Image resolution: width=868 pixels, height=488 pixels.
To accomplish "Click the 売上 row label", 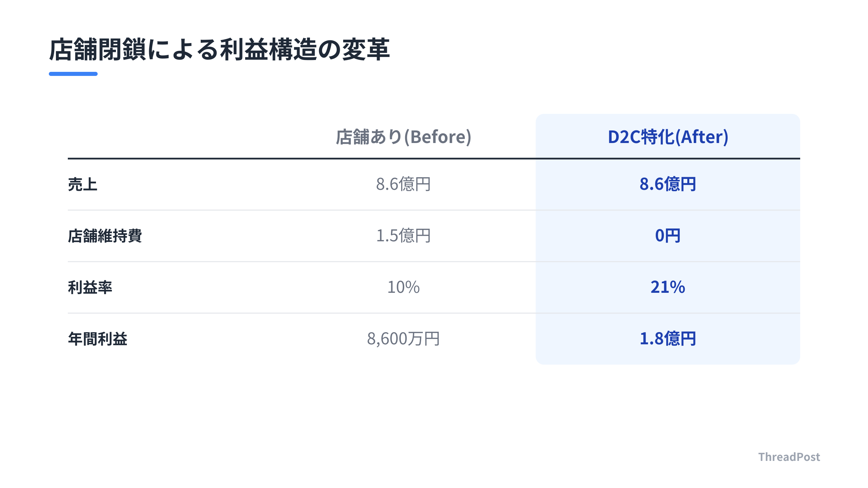I will click(83, 184).
